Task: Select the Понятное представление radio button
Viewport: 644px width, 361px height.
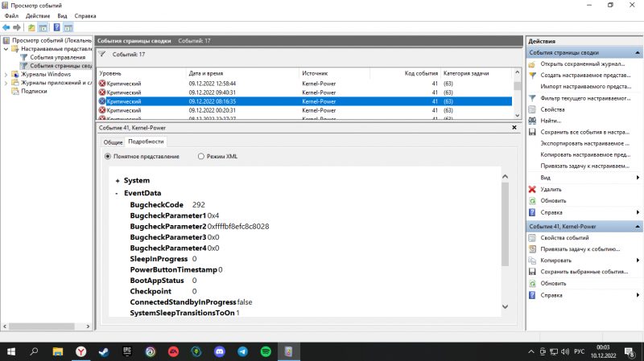Action: coord(108,156)
